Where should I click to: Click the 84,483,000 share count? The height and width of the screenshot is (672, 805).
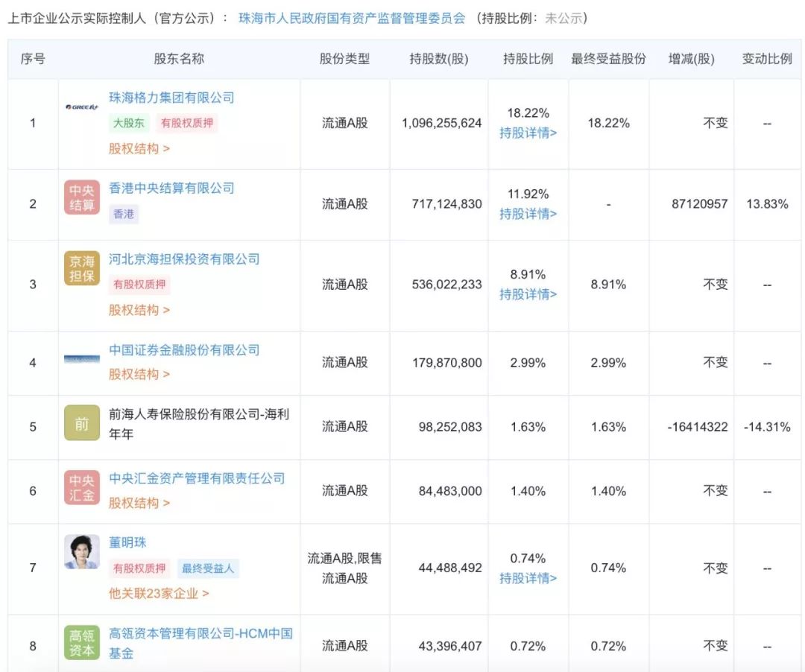click(450, 491)
